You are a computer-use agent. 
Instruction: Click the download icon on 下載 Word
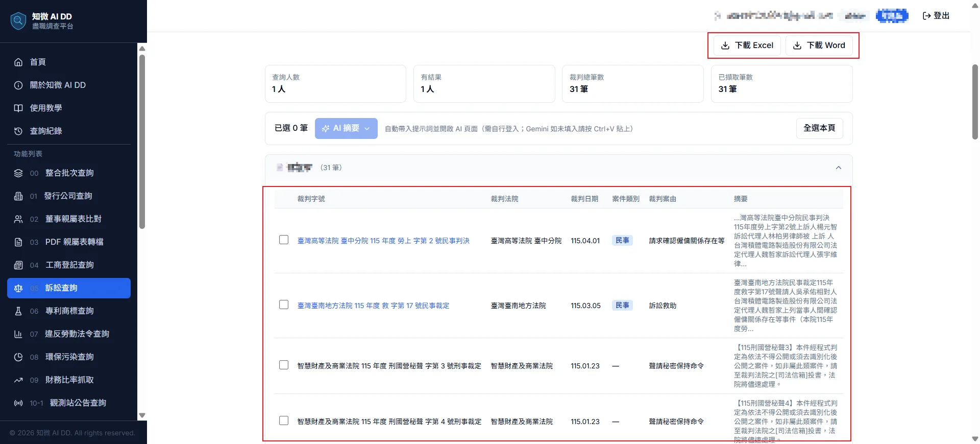click(797, 45)
